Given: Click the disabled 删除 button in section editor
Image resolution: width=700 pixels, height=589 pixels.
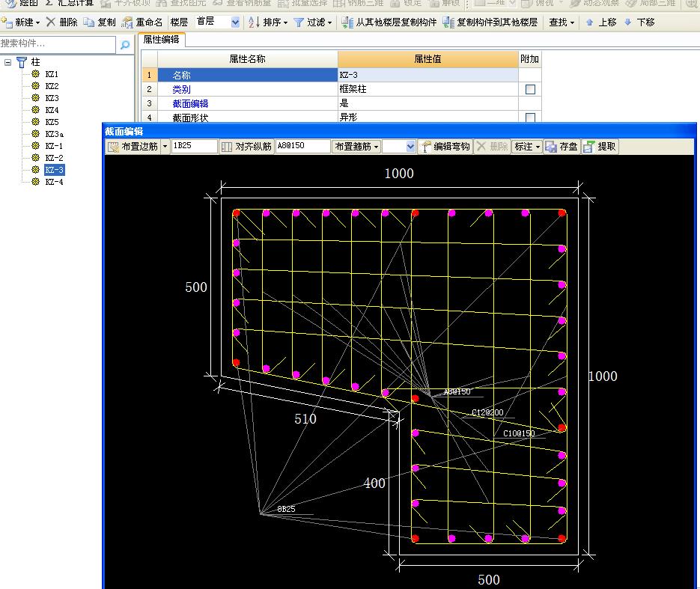Looking at the screenshot, I should [492, 147].
